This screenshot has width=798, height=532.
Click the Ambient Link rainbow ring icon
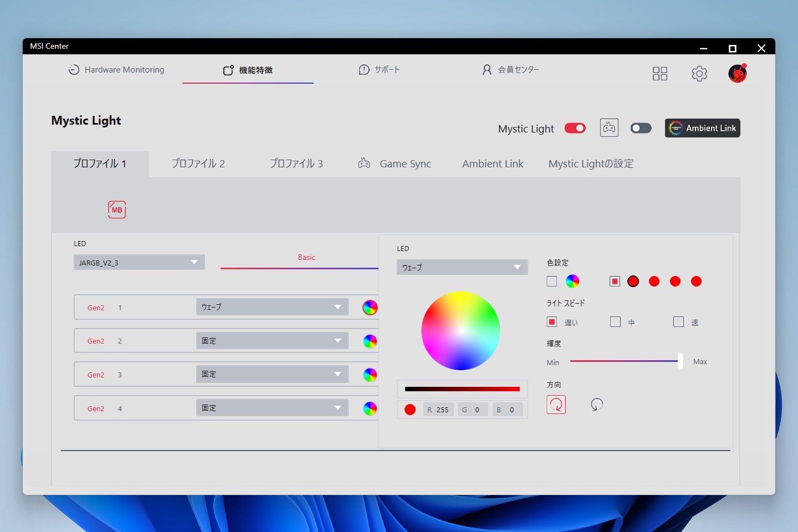click(676, 128)
